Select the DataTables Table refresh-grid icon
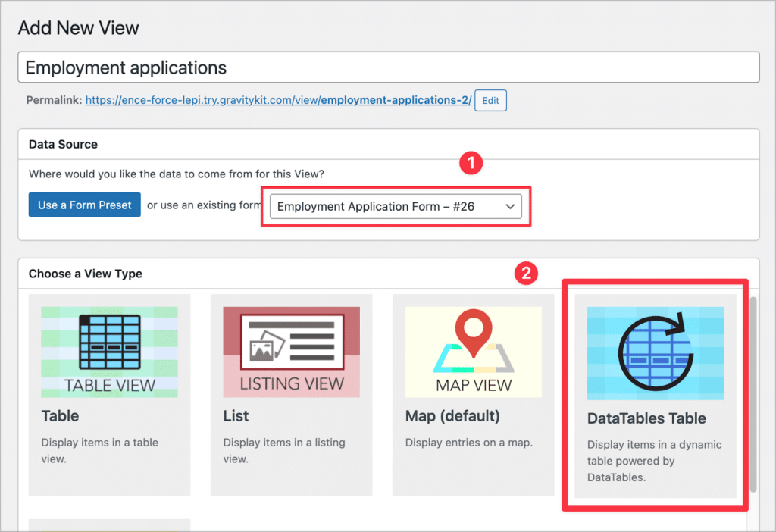Image resolution: width=776 pixels, height=532 pixels. point(656,353)
